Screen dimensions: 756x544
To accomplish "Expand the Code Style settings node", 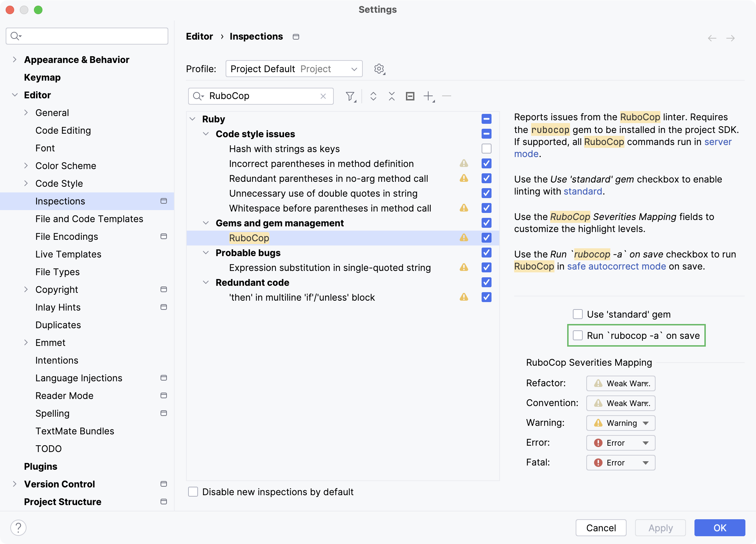I will click(26, 183).
